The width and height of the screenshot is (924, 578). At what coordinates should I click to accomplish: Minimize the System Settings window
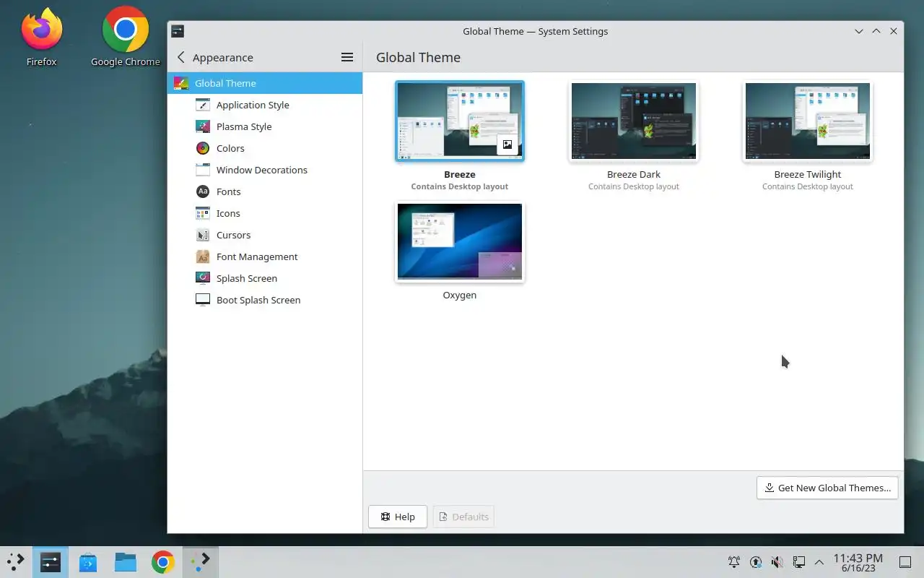(859, 31)
